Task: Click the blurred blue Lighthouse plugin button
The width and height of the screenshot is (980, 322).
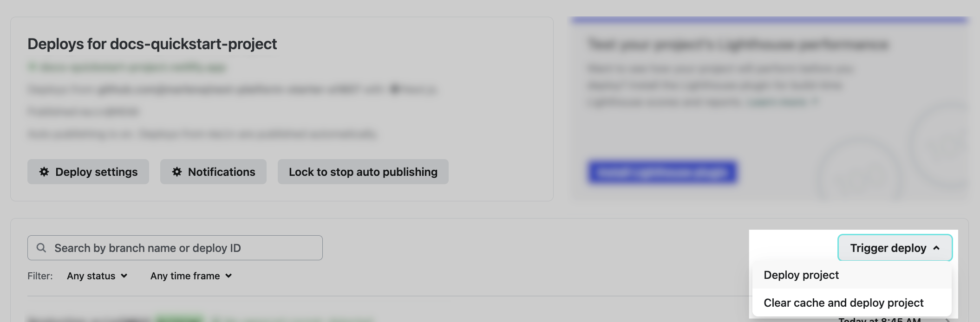Action: 663,172
